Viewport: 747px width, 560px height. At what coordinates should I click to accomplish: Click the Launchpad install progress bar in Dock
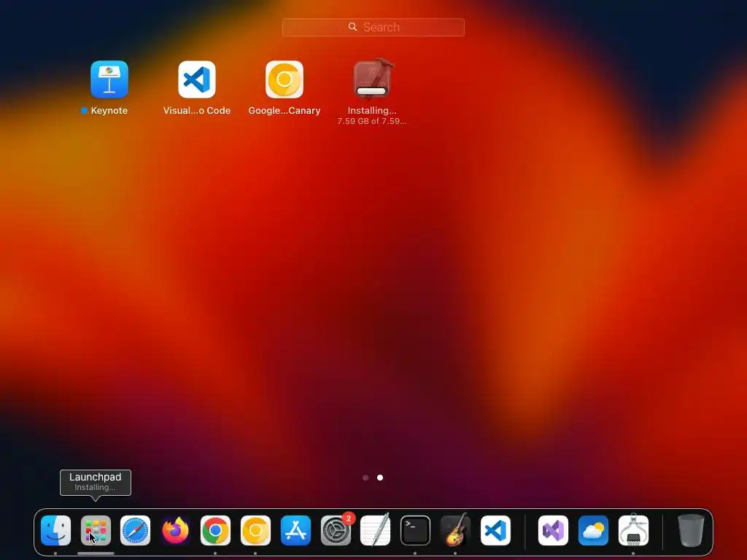click(96, 553)
